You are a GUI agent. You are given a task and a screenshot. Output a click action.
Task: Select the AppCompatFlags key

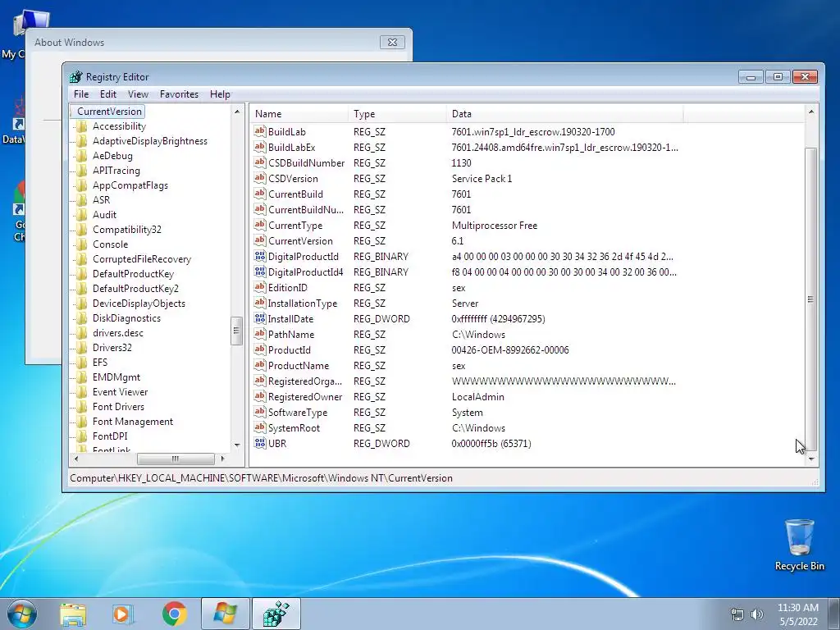(130, 185)
